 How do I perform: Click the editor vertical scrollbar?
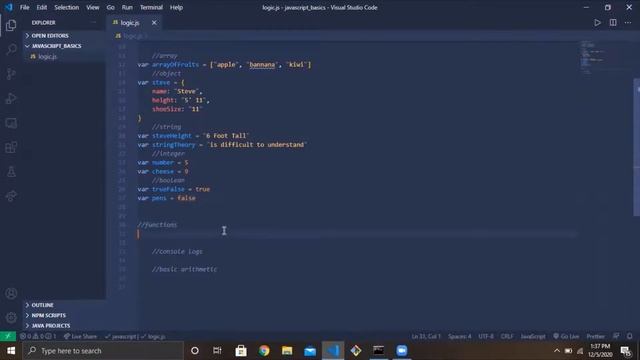(636, 147)
